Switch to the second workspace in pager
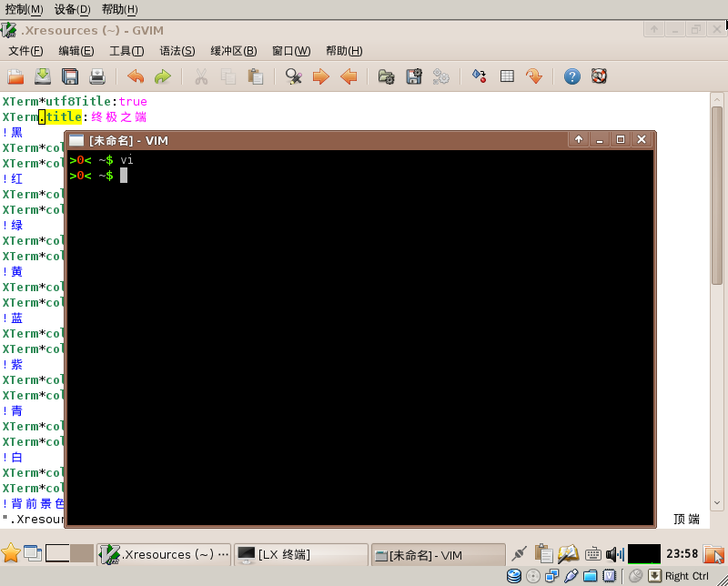The height and width of the screenshot is (586, 728). pyautogui.click(x=82, y=554)
